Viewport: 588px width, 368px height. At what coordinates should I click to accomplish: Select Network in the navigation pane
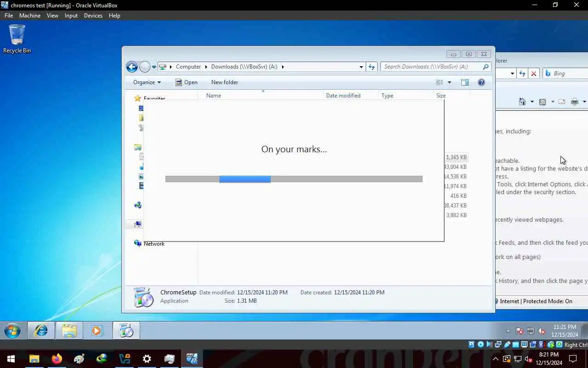click(x=154, y=244)
